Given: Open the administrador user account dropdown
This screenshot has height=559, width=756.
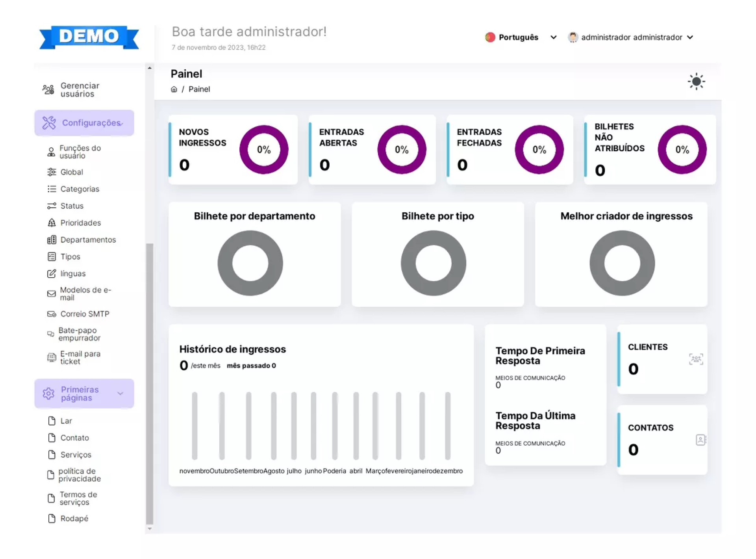Looking at the screenshot, I should pos(631,37).
